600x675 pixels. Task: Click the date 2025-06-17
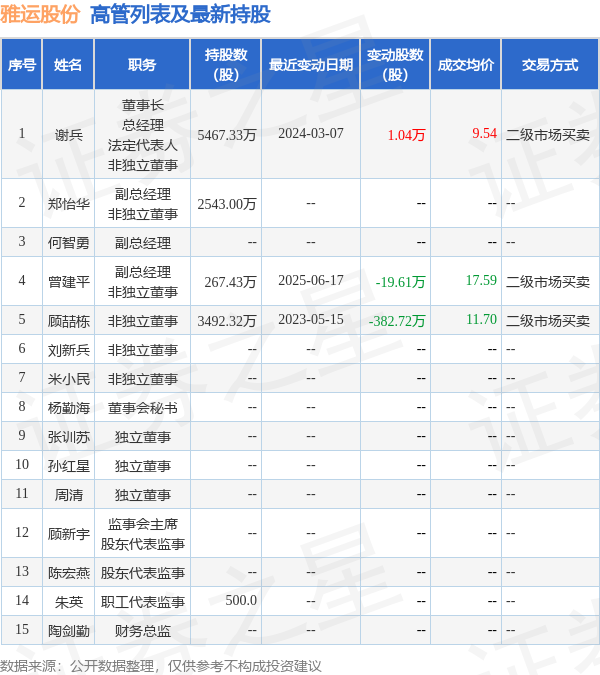point(311,280)
